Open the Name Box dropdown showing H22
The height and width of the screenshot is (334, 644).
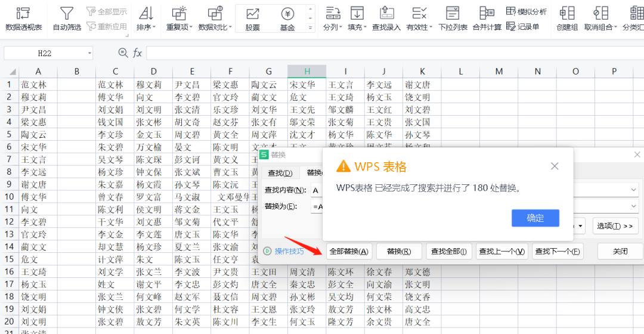point(89,54)
